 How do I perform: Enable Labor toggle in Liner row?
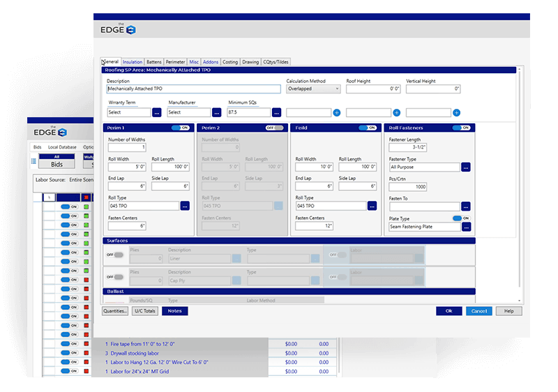point(338,255)
